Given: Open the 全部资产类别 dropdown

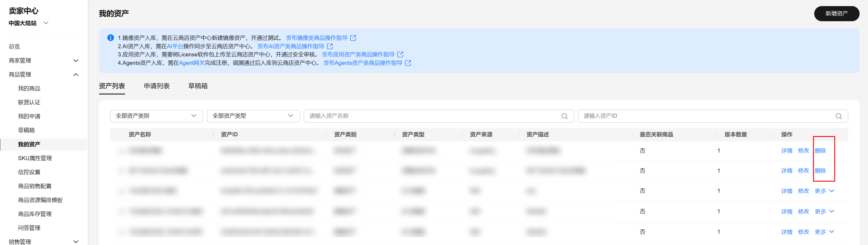Looking at the screenshot, I should pyautogui.click(x=156, y=116).
